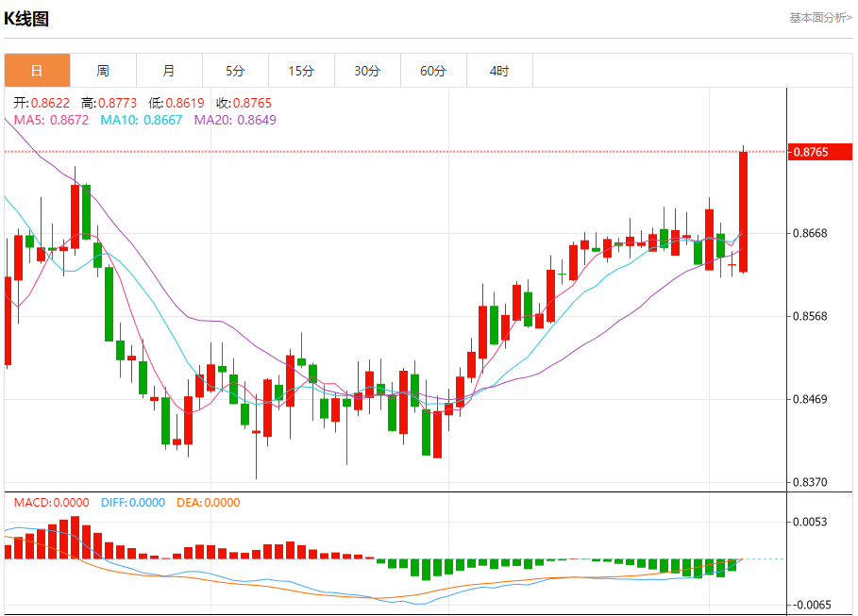This screenshot has height=616, width=858.
Task: Select the 日 daily chart tab
Action: pyautogui.click(x=37, y=71)
